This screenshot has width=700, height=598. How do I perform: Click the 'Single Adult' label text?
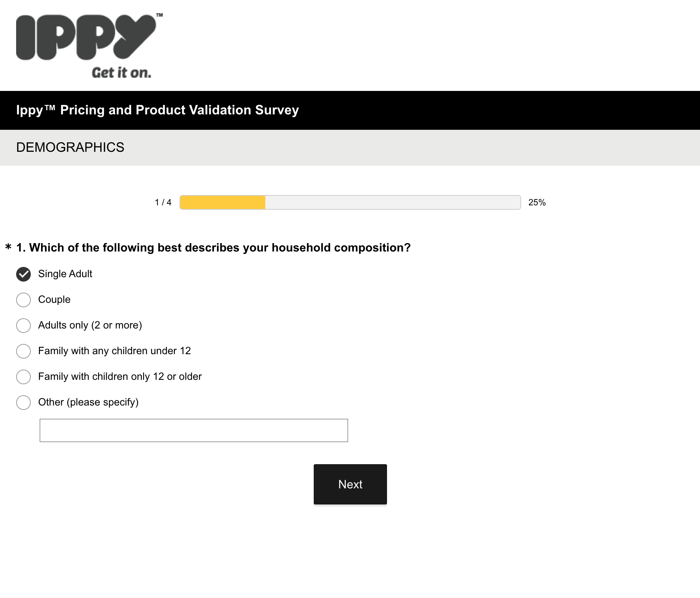click(x=65, y=274)
